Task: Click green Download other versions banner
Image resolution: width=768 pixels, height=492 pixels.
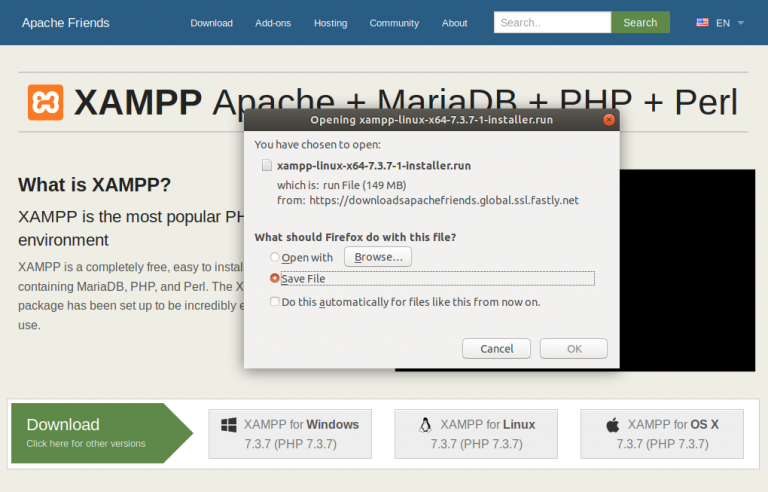Action: click(102, 433)
